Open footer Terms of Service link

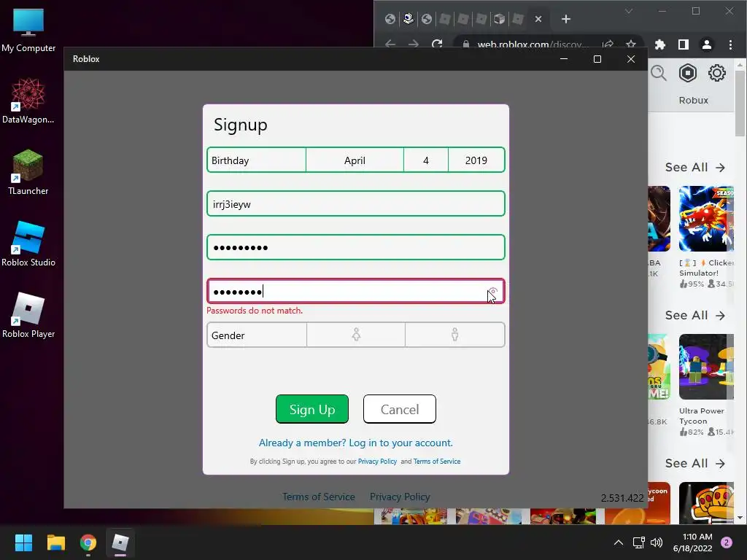(318, 497)
